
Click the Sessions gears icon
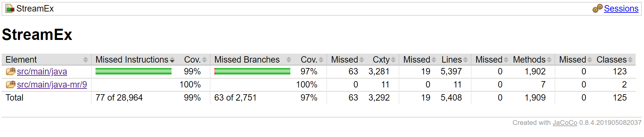(x=597, y=9)
